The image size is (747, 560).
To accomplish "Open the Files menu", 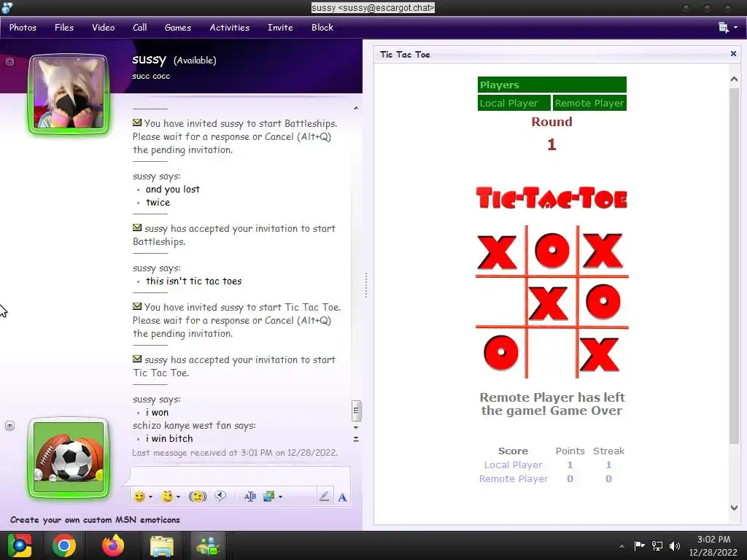I will pos(64,28).
